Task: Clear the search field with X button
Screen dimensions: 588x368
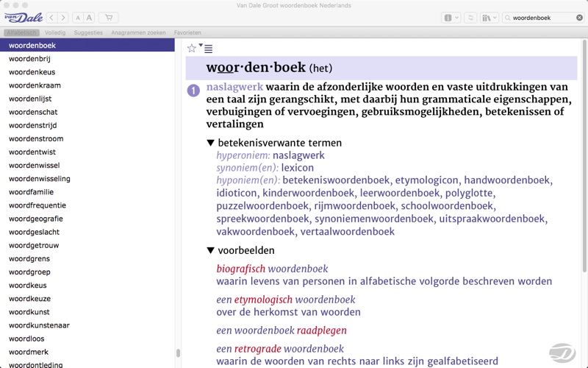Action: 579,18
